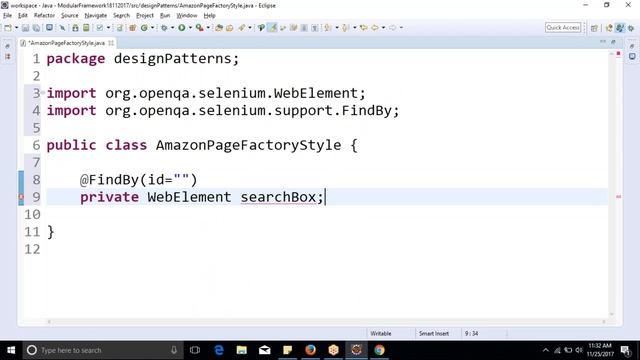Open the Run menu
Image resolution: width=640 pixels, height=360 pixels.
click(x=165, y=16)
